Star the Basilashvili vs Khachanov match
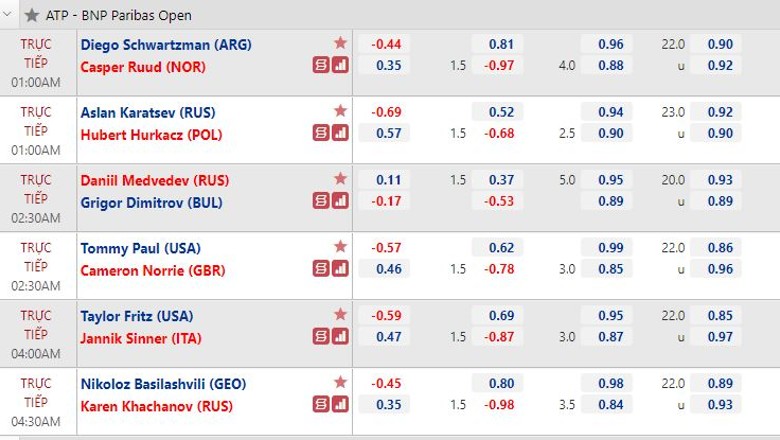Screen dimensions: 780x440 click(340, 382)
